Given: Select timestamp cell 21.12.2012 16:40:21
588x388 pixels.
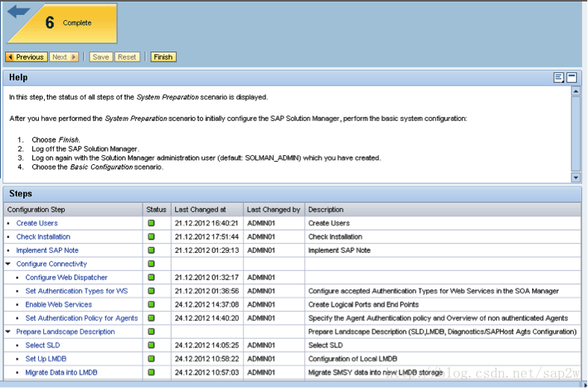Looking at the screenshot, I should point(207,223).
